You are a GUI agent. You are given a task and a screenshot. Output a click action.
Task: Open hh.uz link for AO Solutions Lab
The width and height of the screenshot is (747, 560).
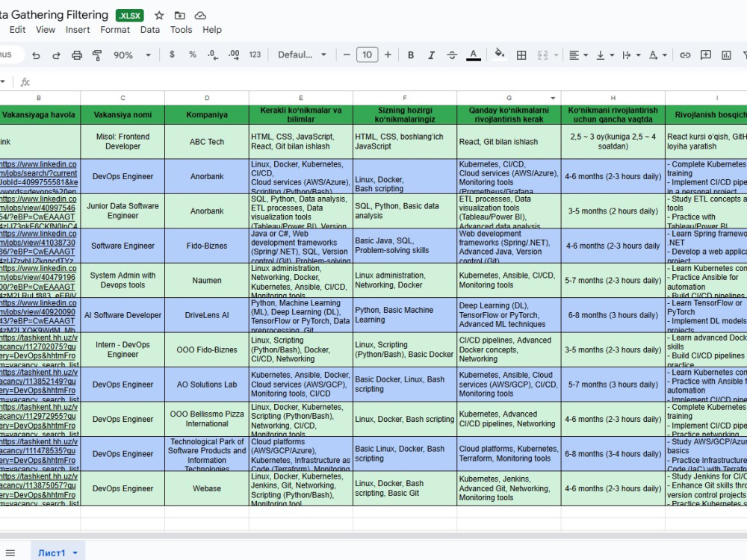[x=39, y=386]
